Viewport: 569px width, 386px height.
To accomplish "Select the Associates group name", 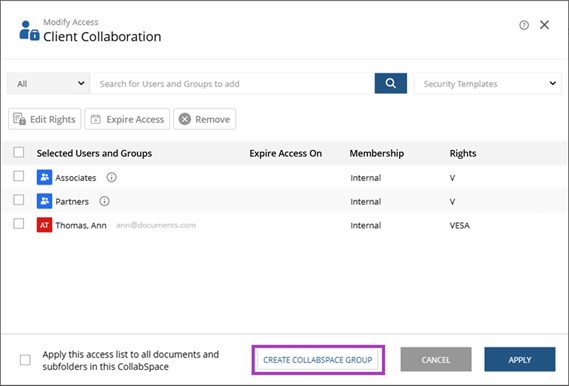I will [76, 178].
